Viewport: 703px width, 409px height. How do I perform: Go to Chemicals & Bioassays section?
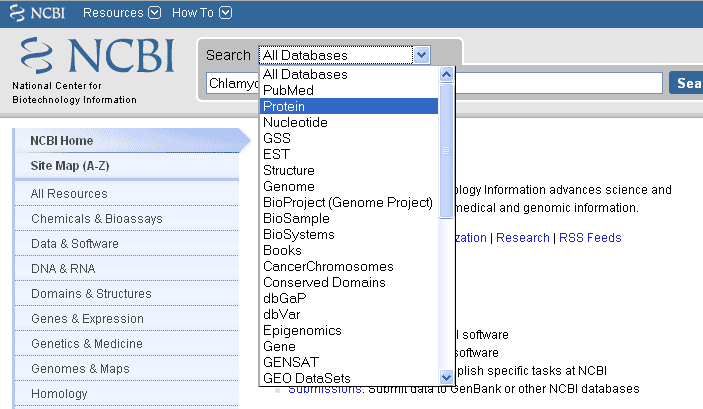(x=96, y=219)
